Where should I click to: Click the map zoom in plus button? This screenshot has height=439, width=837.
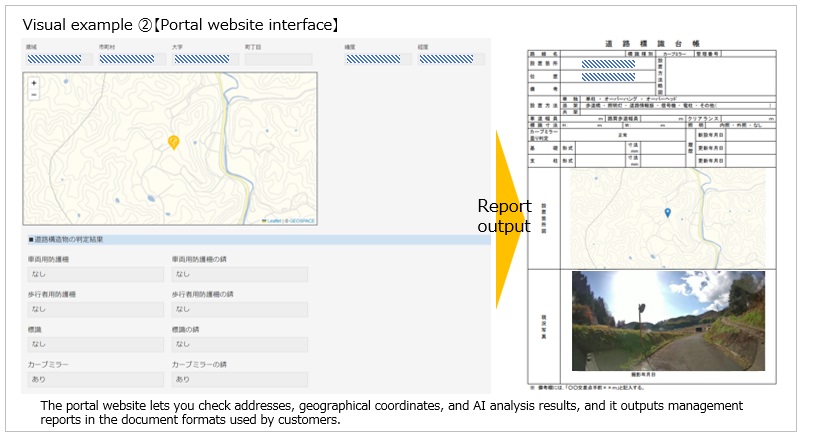pyautogui.click(x=34, y=83)
